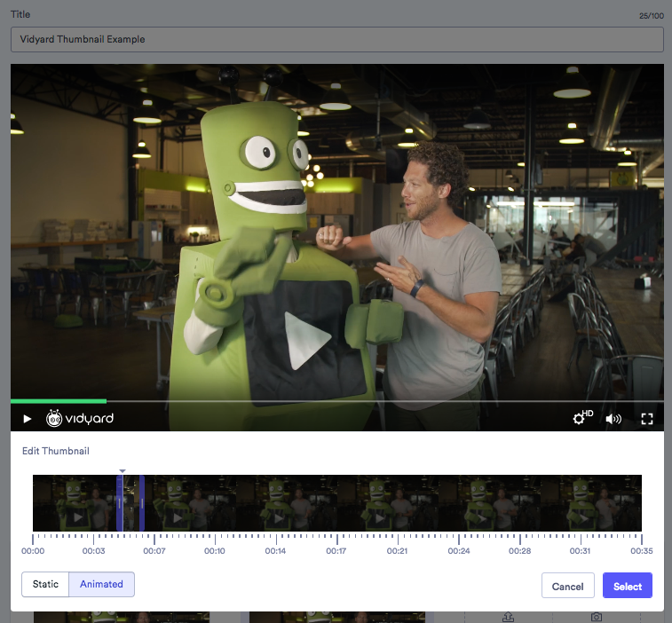The height and width of the screenshot is (623, 672).
Task: Click the 00:10 timestamp label
Action: pos(215,550)
